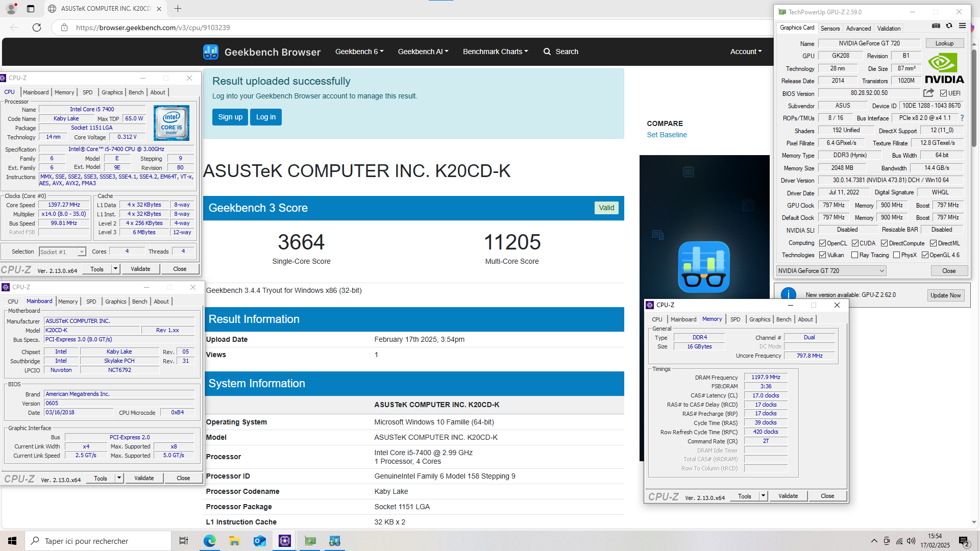Screen dimensions: 980x551
Task: Expand the Benchmark Charts dropdown
Action: point(495,52)
